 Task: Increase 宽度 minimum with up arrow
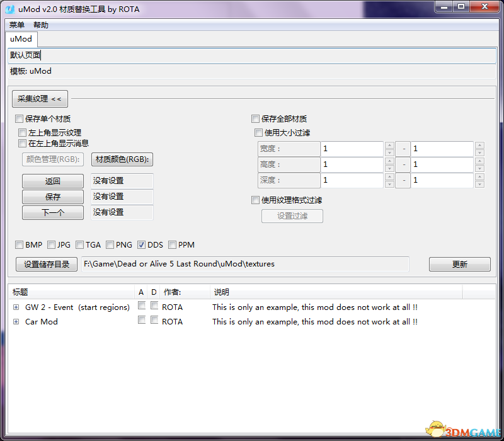pos(389,145)
